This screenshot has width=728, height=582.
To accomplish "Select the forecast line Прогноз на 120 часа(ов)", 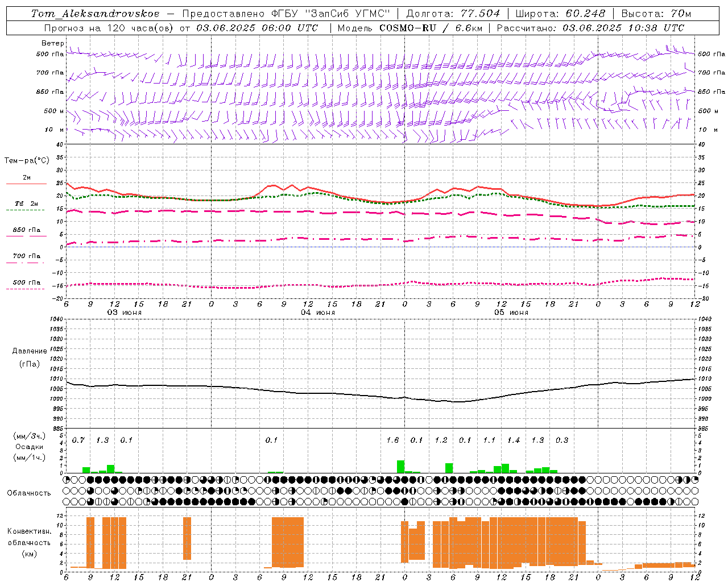I will [109, 28].
